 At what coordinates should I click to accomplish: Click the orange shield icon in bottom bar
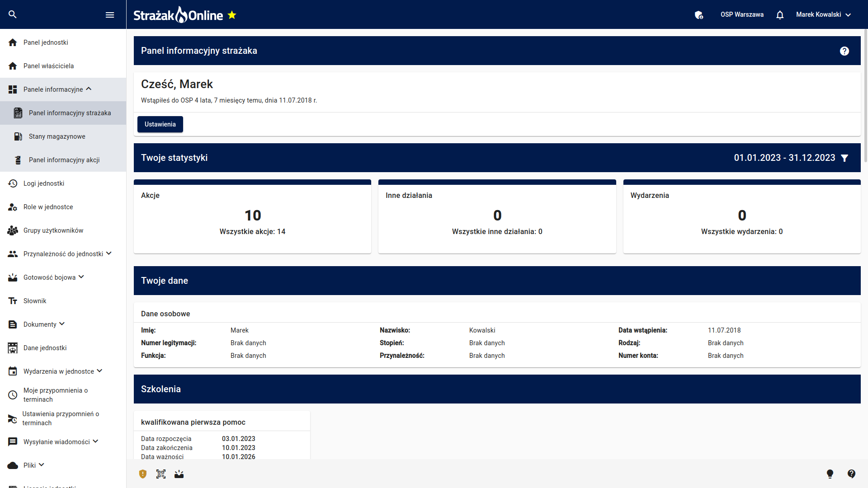click(143, 474)
